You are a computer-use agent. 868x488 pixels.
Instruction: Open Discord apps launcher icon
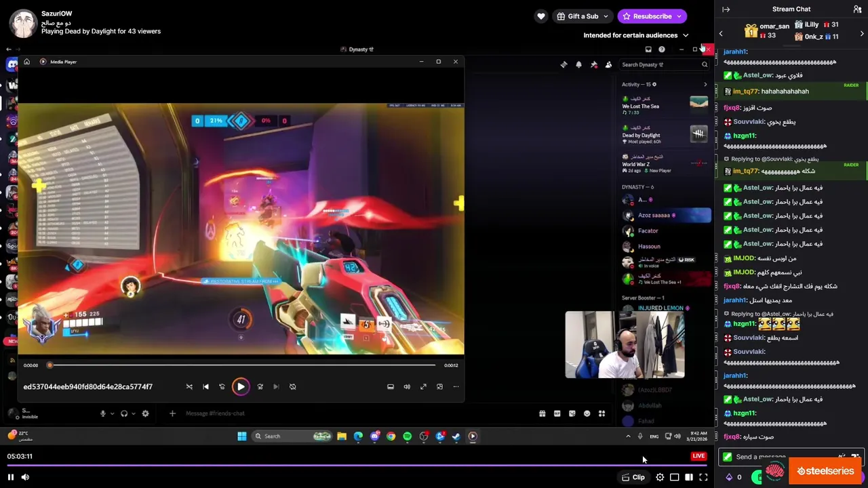point(601,413)
